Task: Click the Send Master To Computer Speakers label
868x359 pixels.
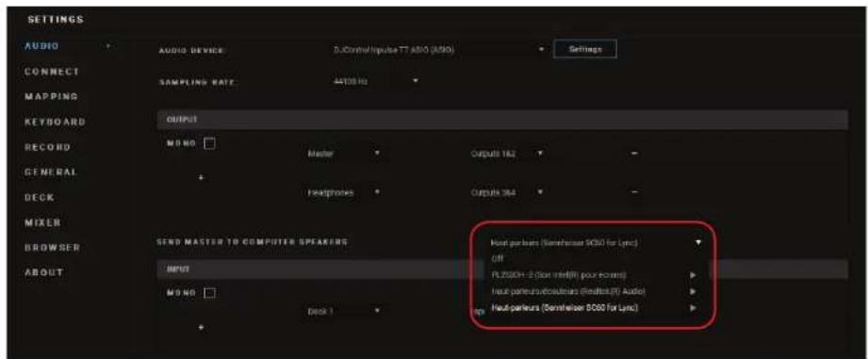Action: coord(252,242)
